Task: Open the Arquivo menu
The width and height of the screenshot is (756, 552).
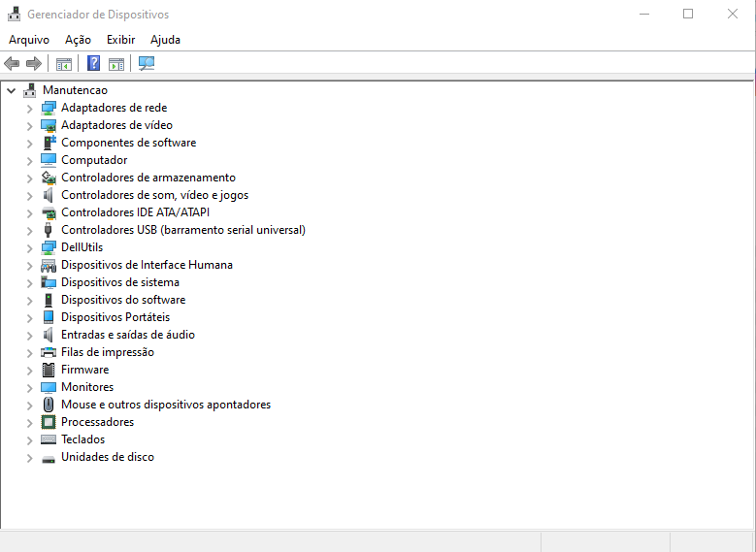Action: (29, 40)
